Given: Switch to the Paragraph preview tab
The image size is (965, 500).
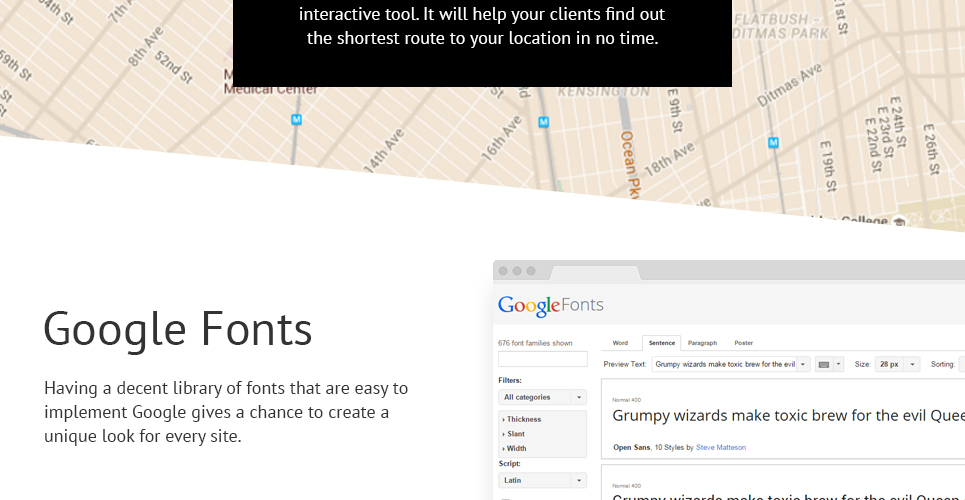Looking at the screenshot, I should pos(702,343).
